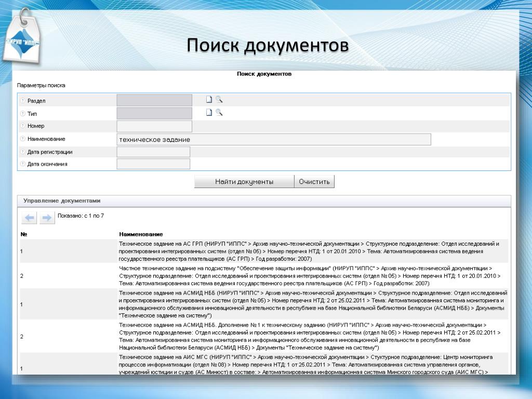Focus the Номер input field
Image resolution: width=532 pixels, height=399 pixels.
[154, 126]
